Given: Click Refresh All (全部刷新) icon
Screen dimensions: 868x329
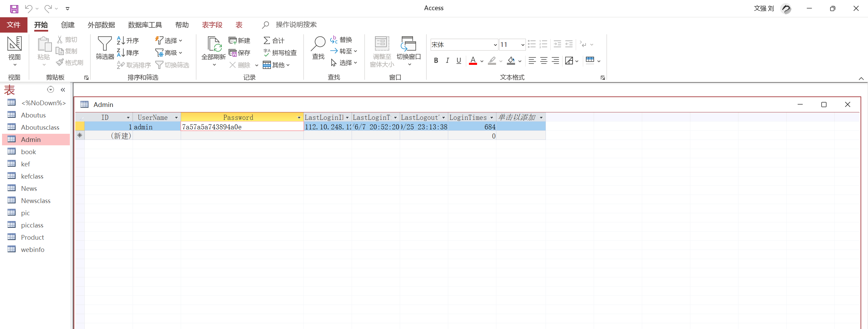Looking at the screenshot, I should coord(214,44).
